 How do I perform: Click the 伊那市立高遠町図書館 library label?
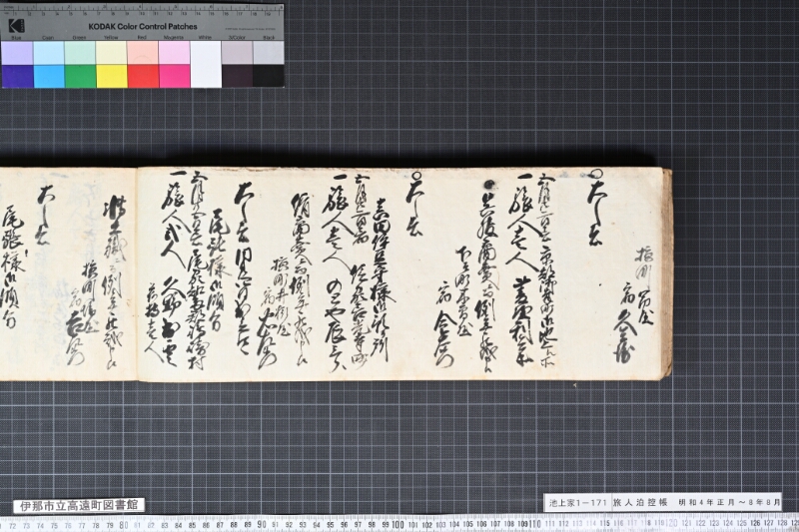click(79, 505)
